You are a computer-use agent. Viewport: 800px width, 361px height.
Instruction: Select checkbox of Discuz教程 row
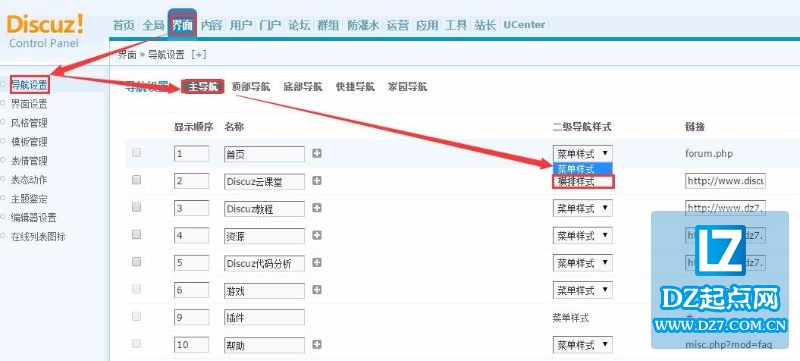136,207
